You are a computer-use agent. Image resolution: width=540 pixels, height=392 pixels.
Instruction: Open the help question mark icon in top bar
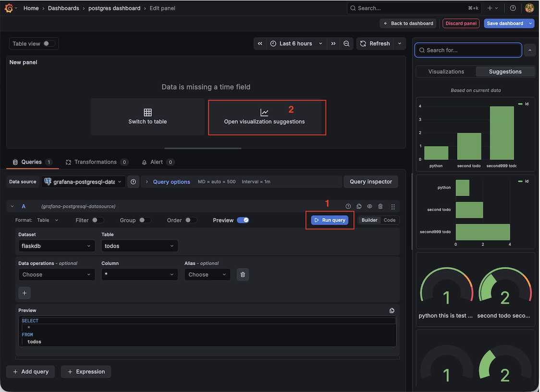513,8
